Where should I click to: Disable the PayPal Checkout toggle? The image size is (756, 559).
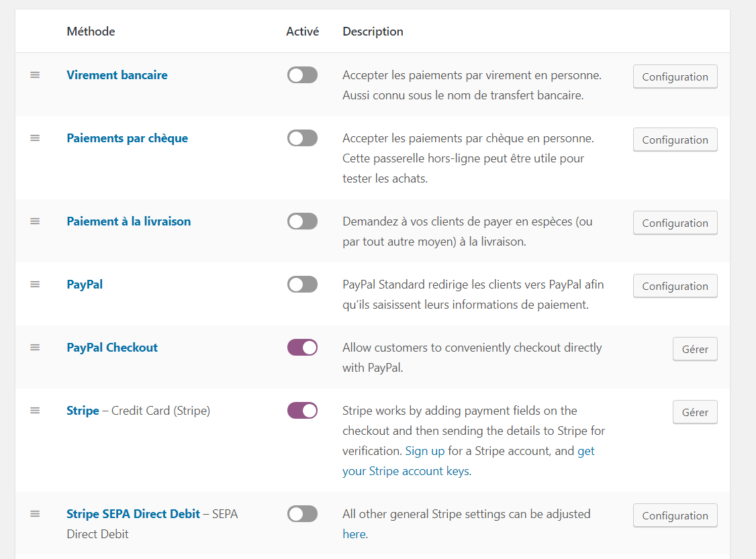pyautogui.click(x=302, y=348)
